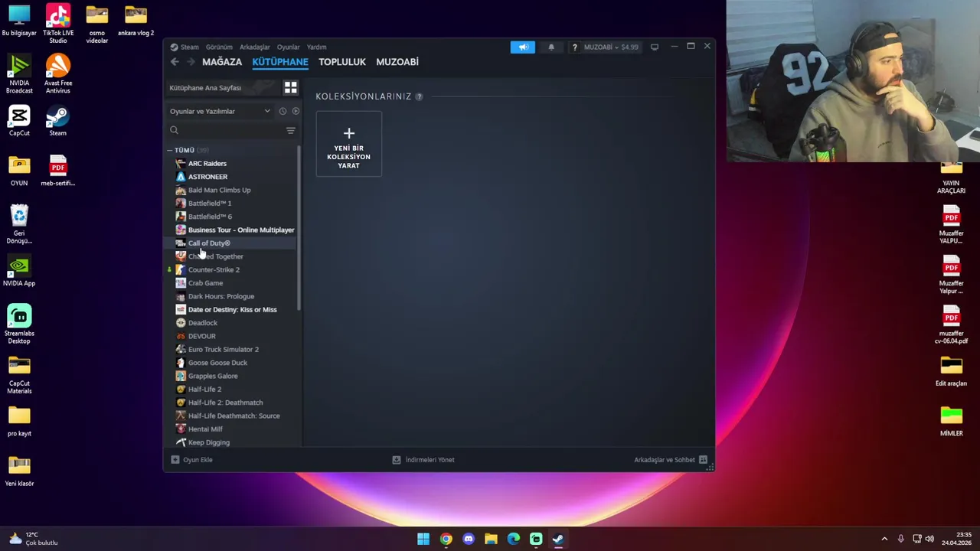Viewport: 980px width, 551px height.
Task: Collapse the TÜMÜ category
Action: [170, 150]
